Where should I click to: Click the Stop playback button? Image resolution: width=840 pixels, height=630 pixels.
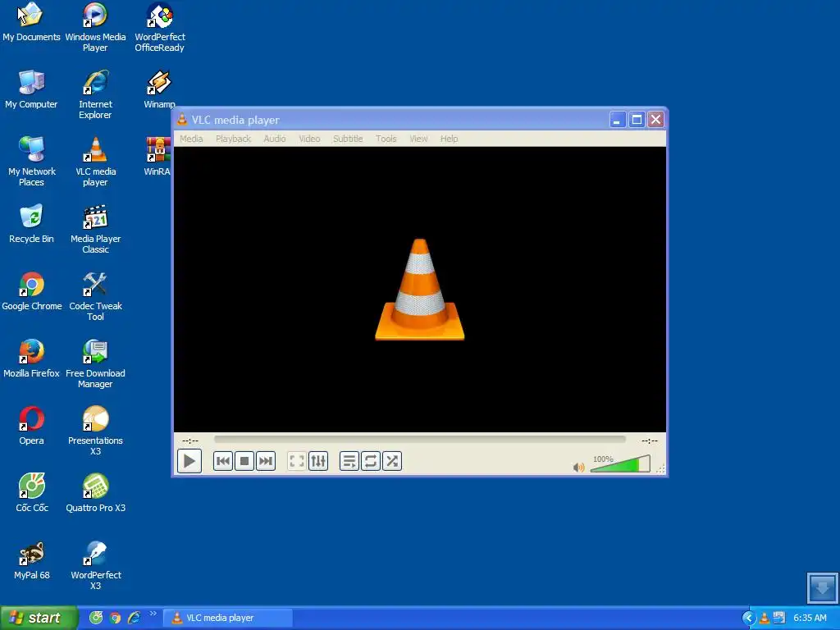244,461
